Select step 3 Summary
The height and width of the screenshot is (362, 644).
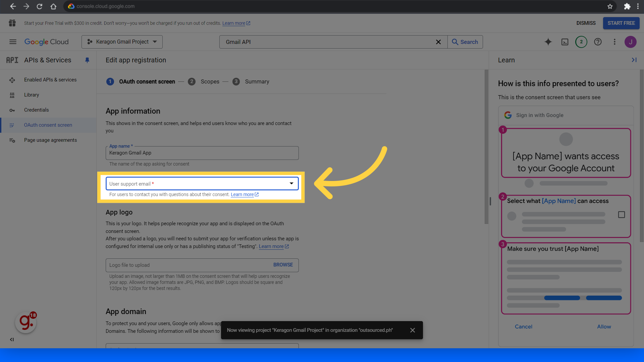[251, 81]
